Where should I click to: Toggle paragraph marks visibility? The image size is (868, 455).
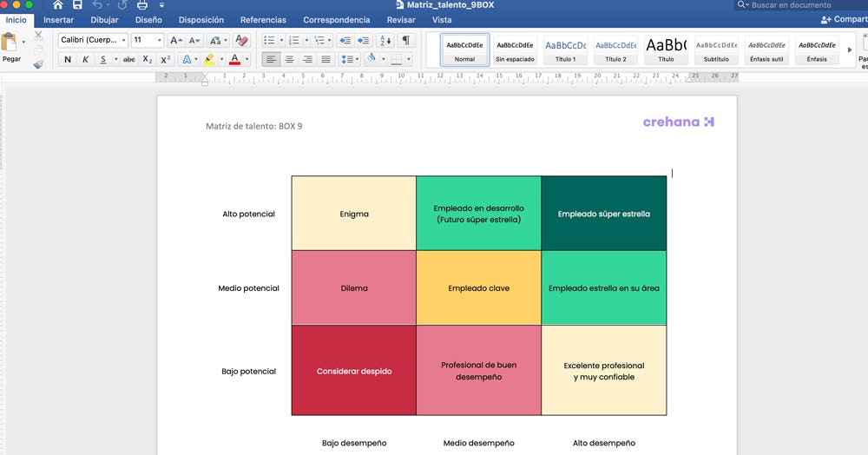pyautogui.click(x=405, y=41)
